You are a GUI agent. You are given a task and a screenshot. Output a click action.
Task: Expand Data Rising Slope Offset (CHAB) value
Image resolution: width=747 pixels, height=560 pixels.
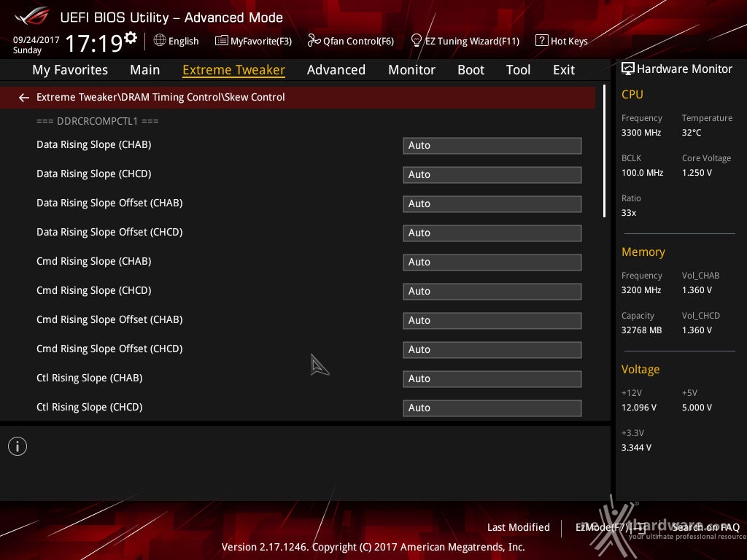click(x=492, y=204)
